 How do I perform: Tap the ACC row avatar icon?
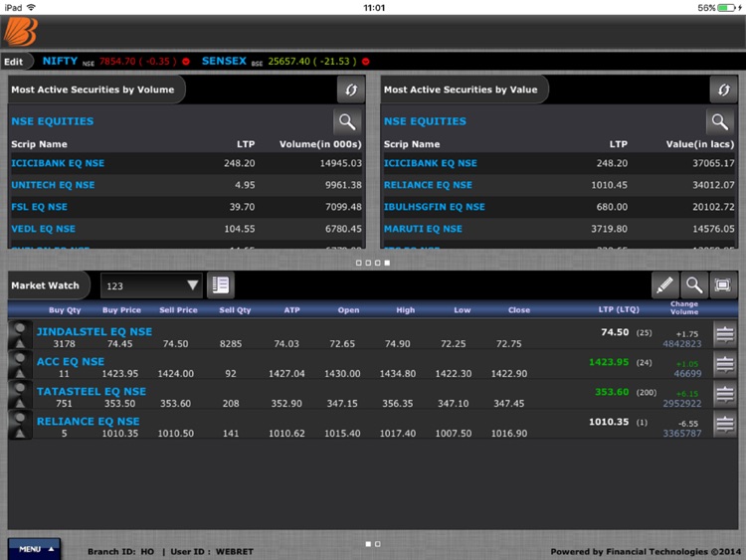coord(20,365)
